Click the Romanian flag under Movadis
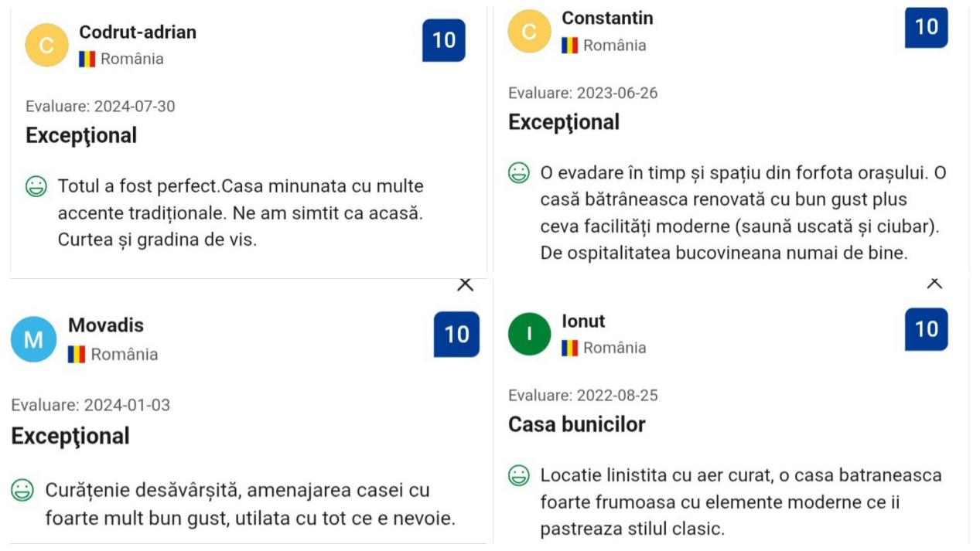Viewport: 980px width, 551px height. (x=76, y=355)
